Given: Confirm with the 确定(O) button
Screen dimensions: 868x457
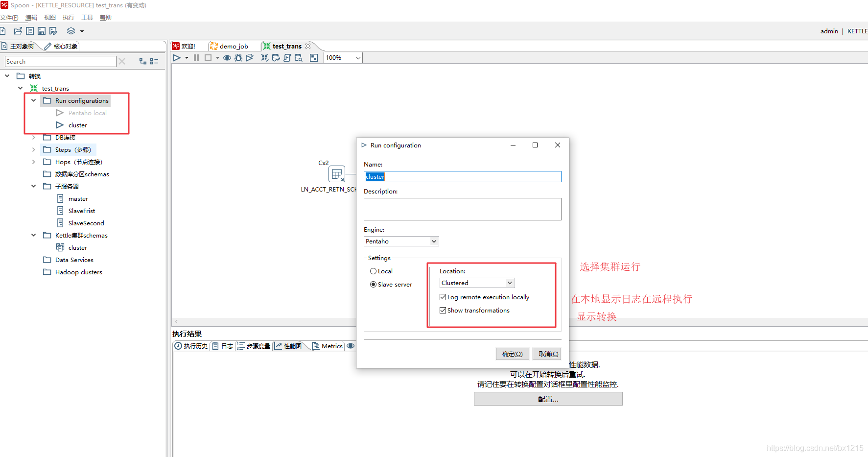Looking at the screenshot, I should (513, 354).
